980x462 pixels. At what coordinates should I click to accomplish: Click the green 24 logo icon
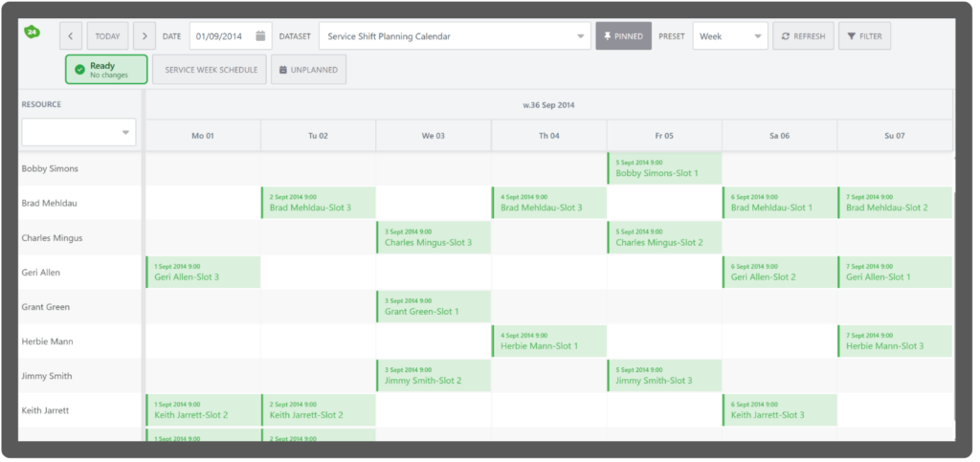32,32
